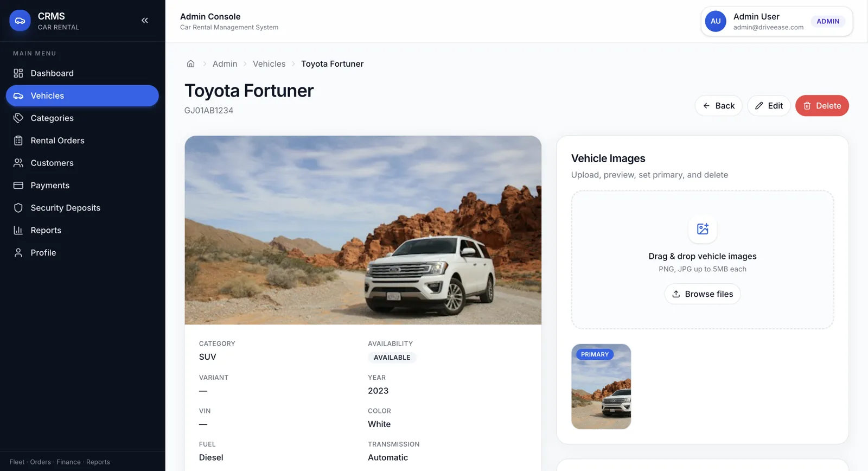Image resolution: width=868 pixels, height=471 pixels.
Task: Click the AVAILABLE status badge
Action: click(x=392, y=358)
